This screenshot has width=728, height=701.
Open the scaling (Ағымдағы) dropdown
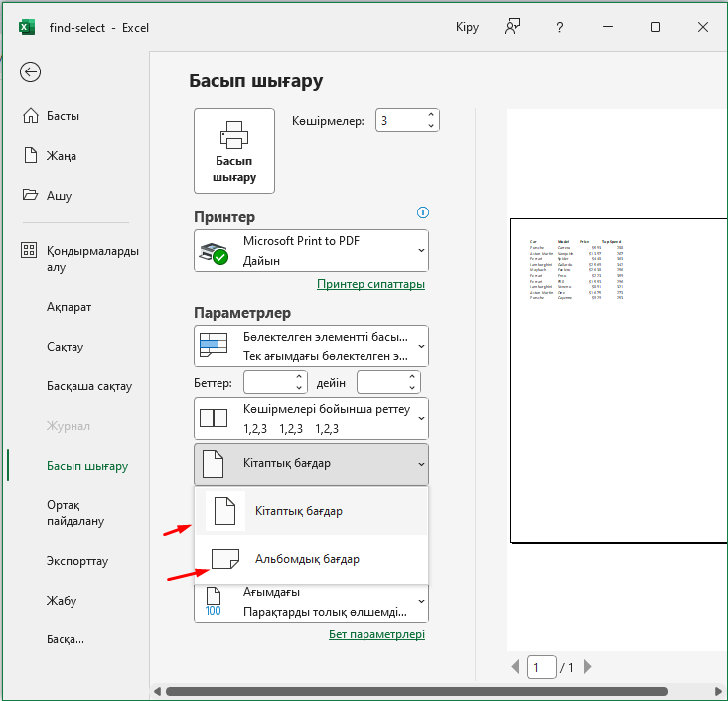311,602
